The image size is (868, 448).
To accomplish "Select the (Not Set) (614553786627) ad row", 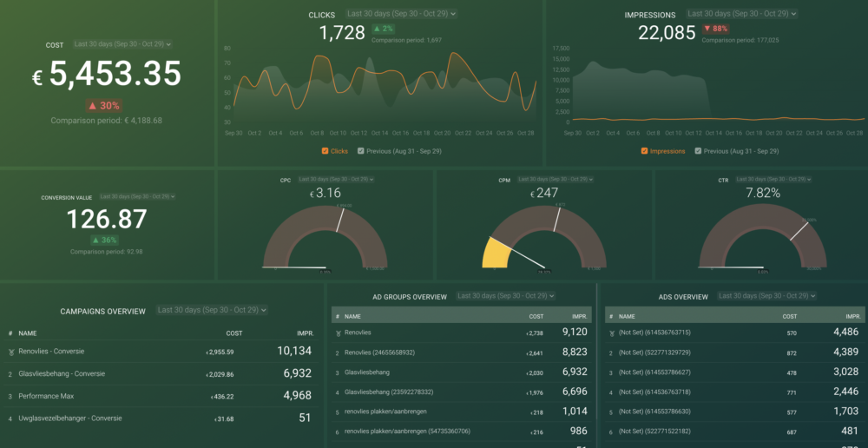I will (735, 372).
